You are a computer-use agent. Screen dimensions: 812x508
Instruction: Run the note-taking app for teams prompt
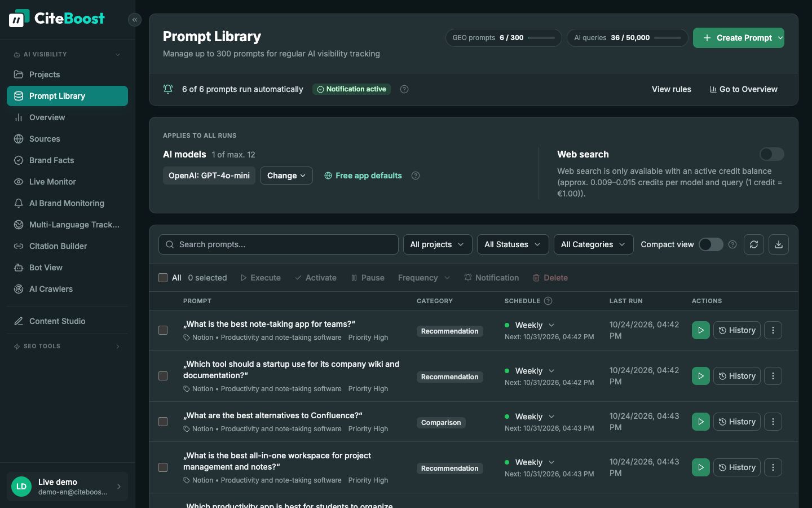(x=701, y=330)
